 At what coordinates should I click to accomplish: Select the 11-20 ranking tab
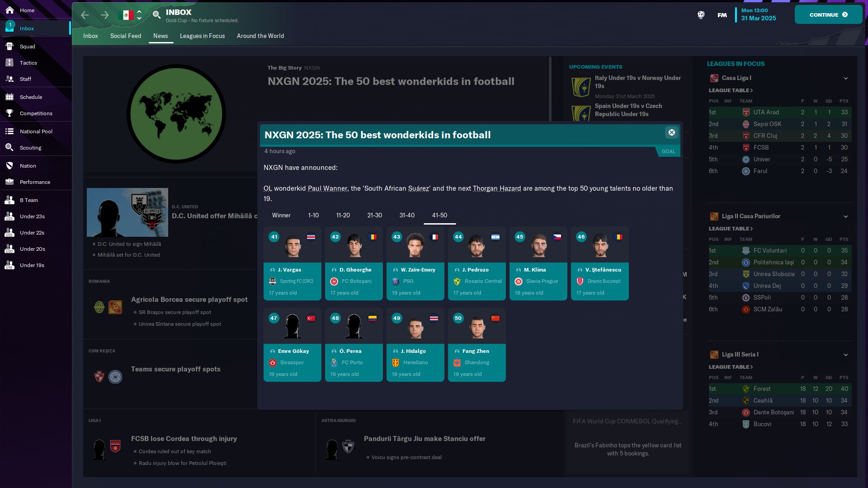click(x=343, y=215)
